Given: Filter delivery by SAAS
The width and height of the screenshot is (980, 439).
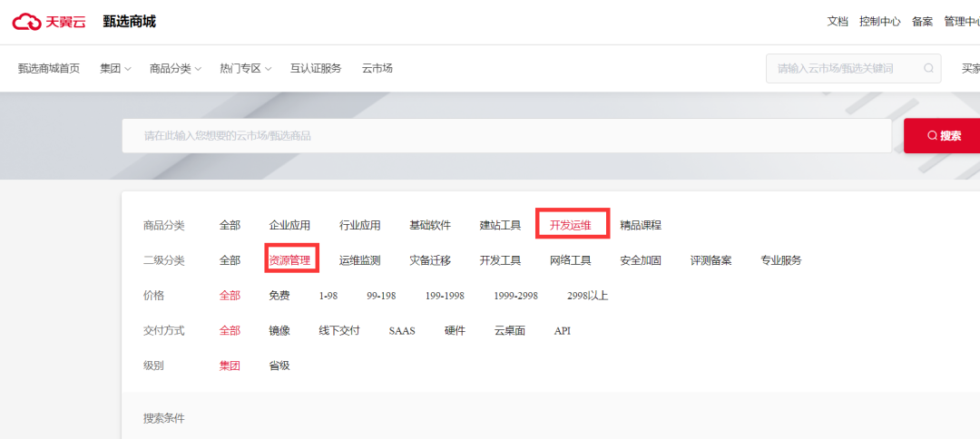Looking at the screenshot, I should point(402,330).
